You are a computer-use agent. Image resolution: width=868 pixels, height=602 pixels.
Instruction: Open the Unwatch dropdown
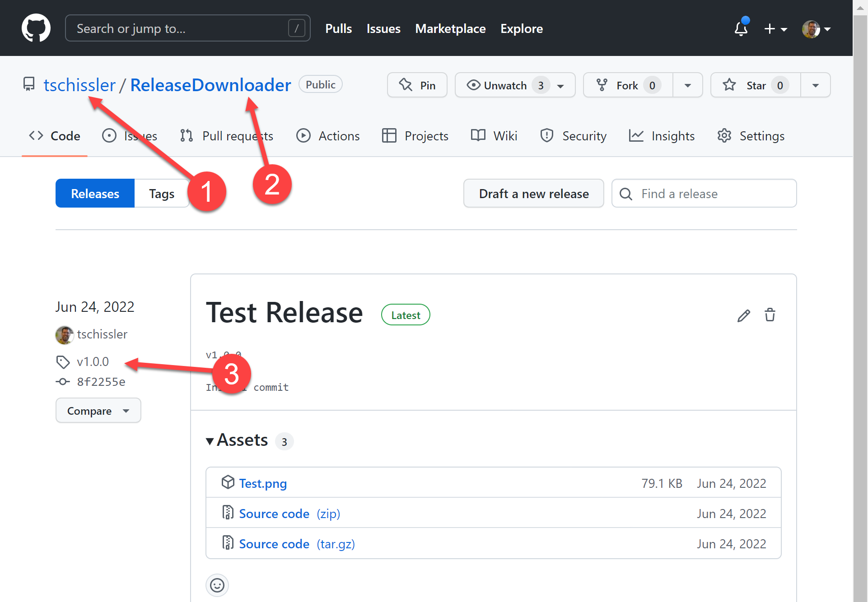[x=515, y=85]
